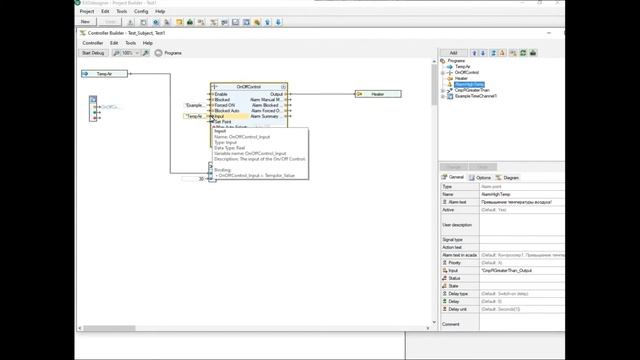Click the zoom-in magnifier right of 100%

(146, 53)
